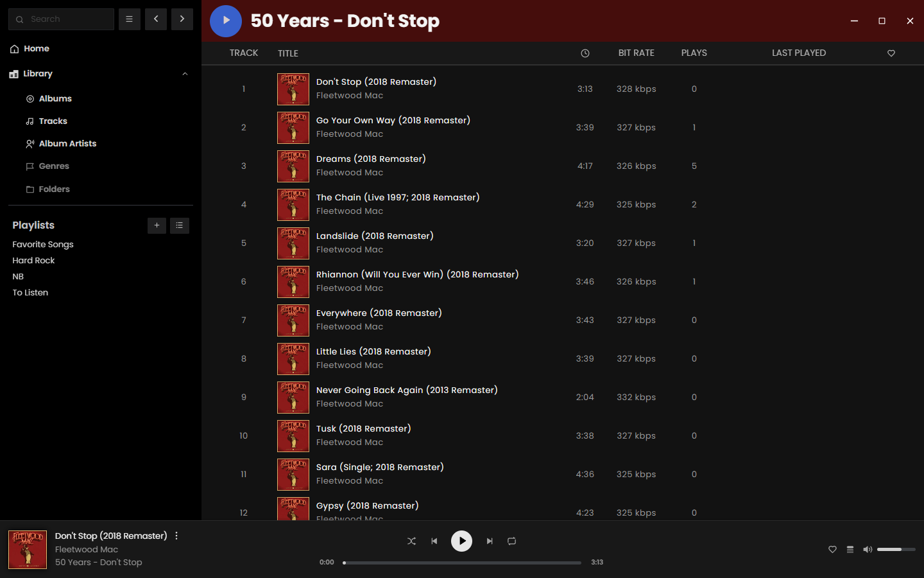Toggle repeat mode
Image resolution: width=924 pixels, height=578 pixels.
pyautogui.click(x=512, y=541)
